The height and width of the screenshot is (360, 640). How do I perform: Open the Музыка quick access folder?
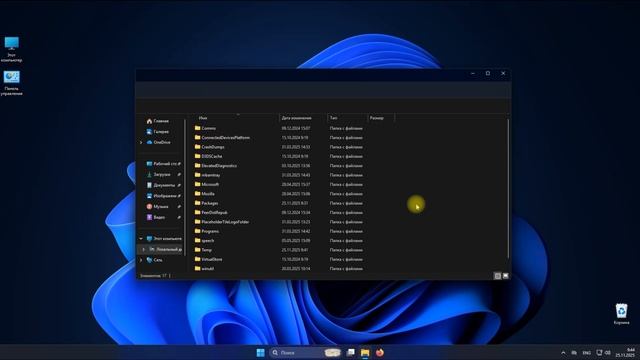pyautogui.click(x=158, y=207)
